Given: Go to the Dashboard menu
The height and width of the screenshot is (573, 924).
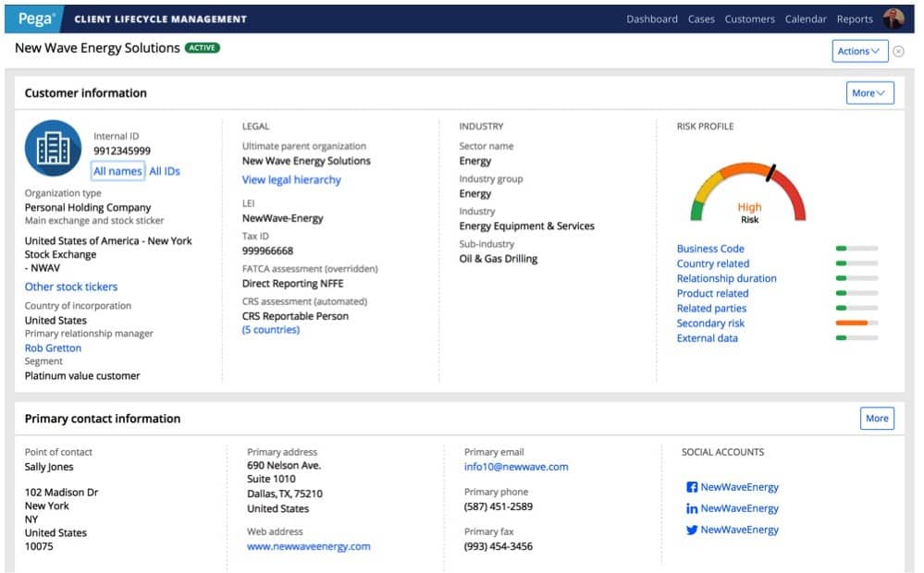Looking at the screenshot, I should (x=652, y=18).
